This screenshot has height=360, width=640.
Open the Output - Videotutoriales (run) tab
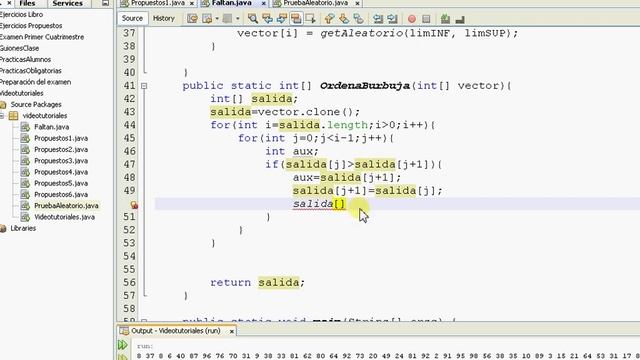[x=176, y=331]
